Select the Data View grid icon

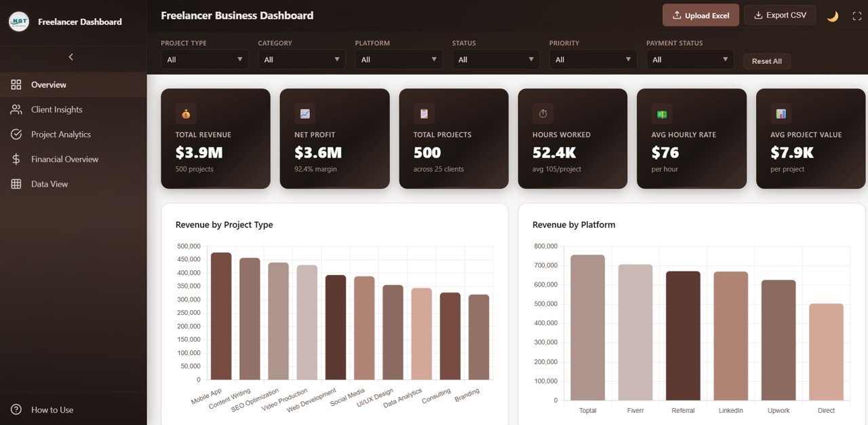(16, 183)
